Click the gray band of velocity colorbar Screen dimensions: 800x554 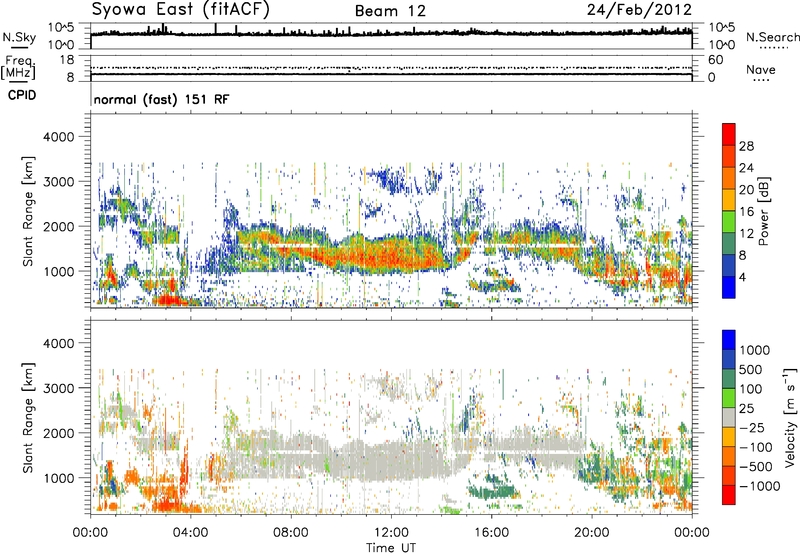729,417
